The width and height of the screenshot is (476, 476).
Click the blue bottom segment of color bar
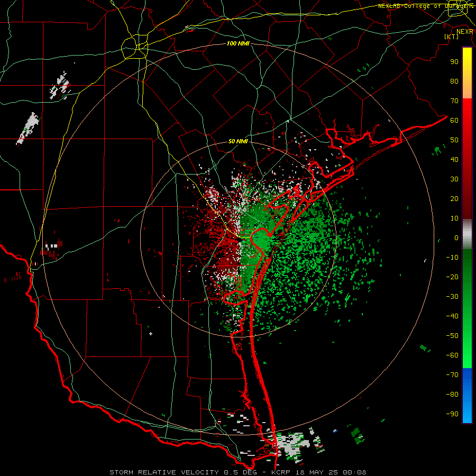467,396
